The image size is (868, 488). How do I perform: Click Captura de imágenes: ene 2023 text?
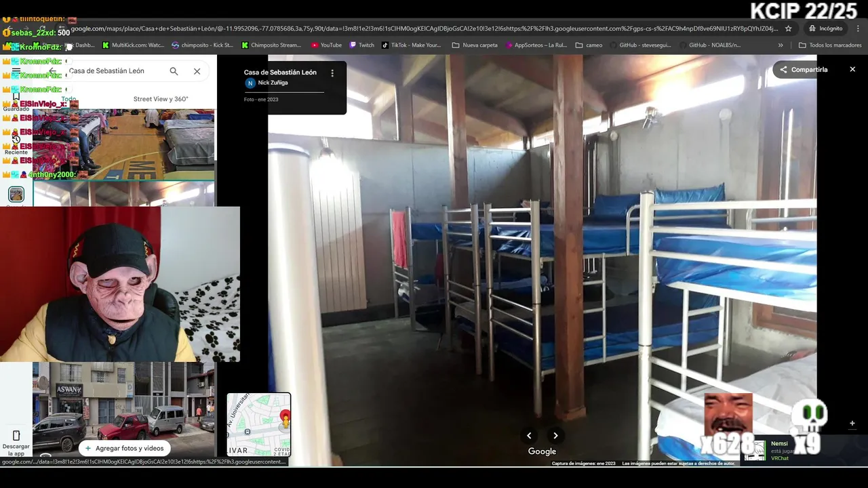[583, 464]
